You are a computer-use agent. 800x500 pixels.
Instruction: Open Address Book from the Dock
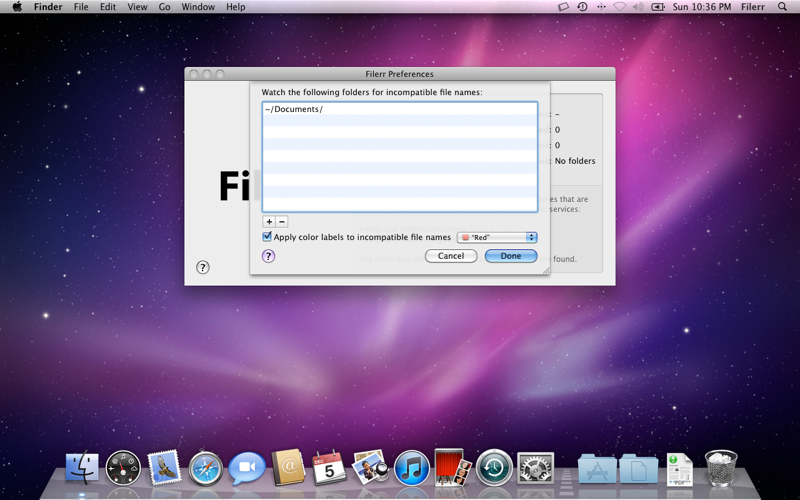288,468
